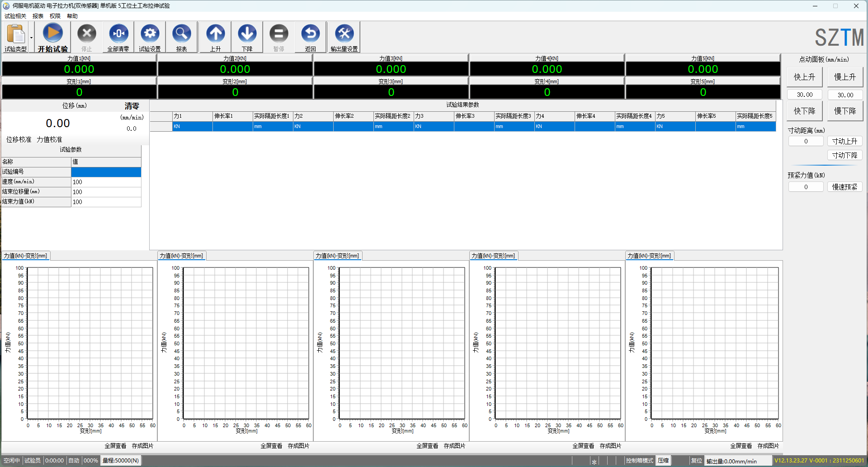Click the 力3 column header

pos(434,116)
